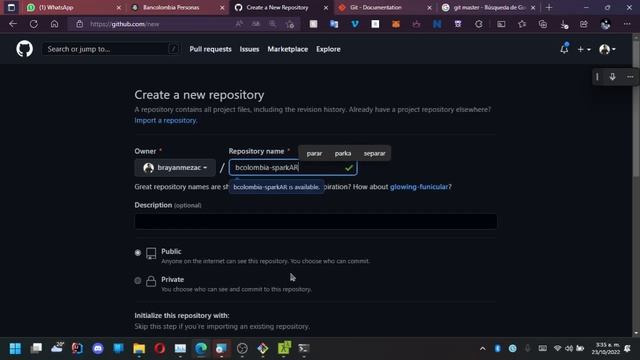640x360 pixels.
Task: Focus the Repository name field
Action: point(293,168)
